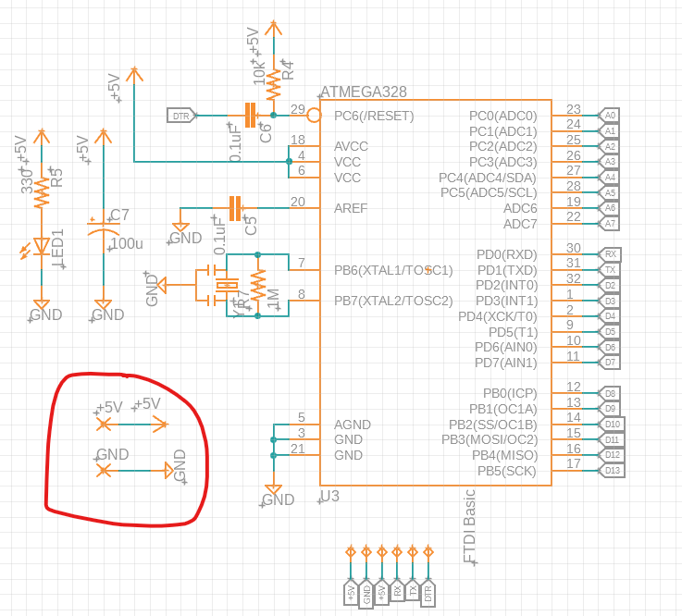Select the C5 capacitor on AREF line
The width and height of the screenshot is (682, 616).
pos(234,208)
